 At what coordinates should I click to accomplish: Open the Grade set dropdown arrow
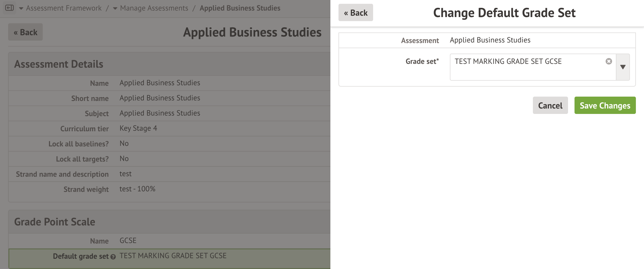[x=623, y=67]
